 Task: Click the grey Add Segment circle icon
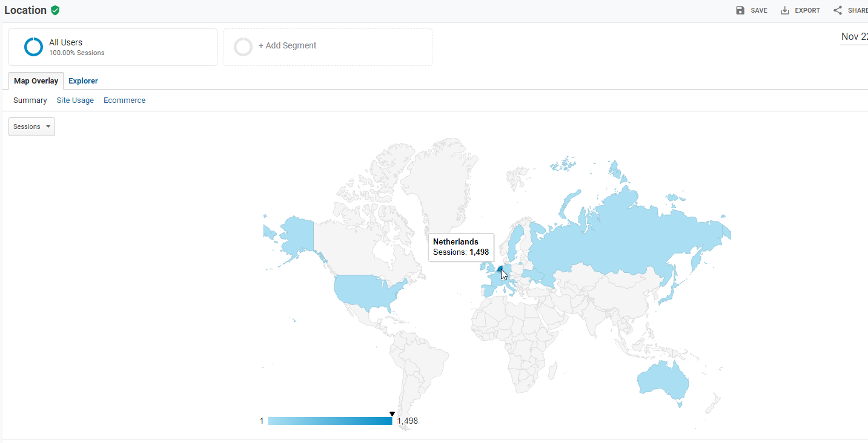[x=243, y=47]
